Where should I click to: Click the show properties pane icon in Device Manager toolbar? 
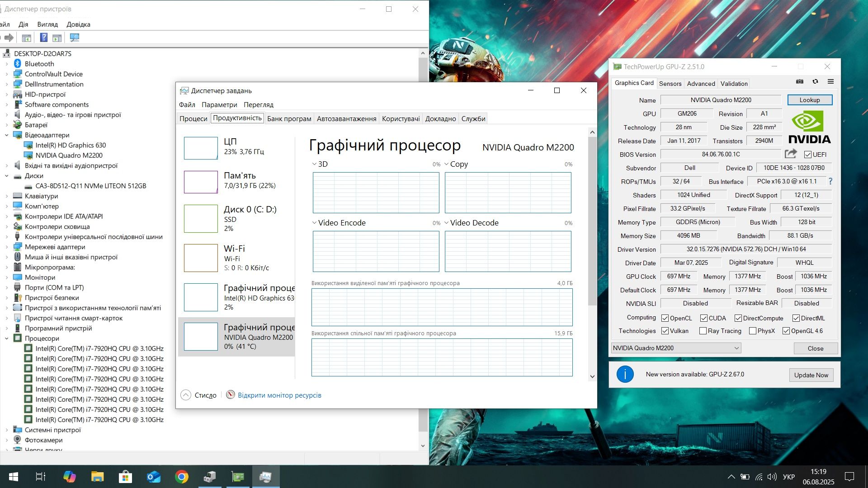pyautogui.click(x=26, y=38)
